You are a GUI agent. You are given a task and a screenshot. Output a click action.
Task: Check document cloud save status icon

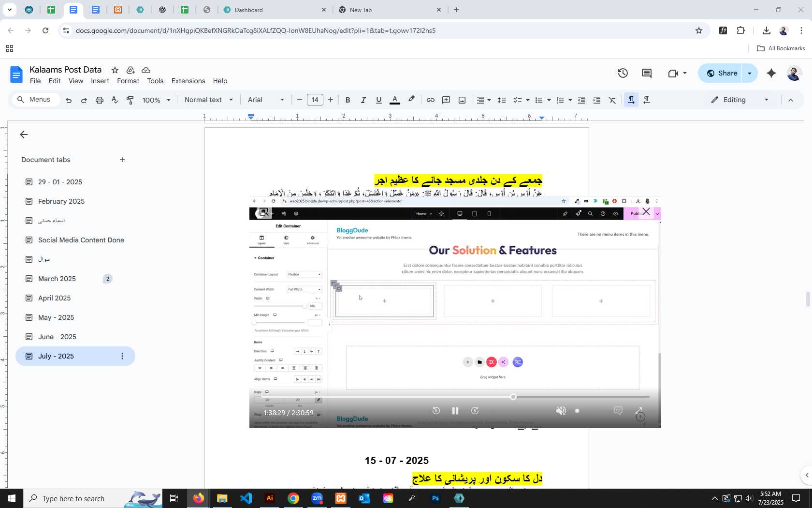tap(146, 70)
